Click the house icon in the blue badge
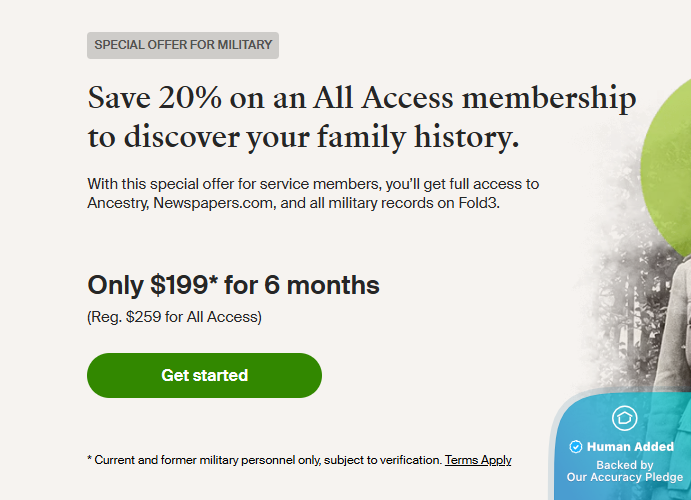691x500 pixels. tap(625, 418)
